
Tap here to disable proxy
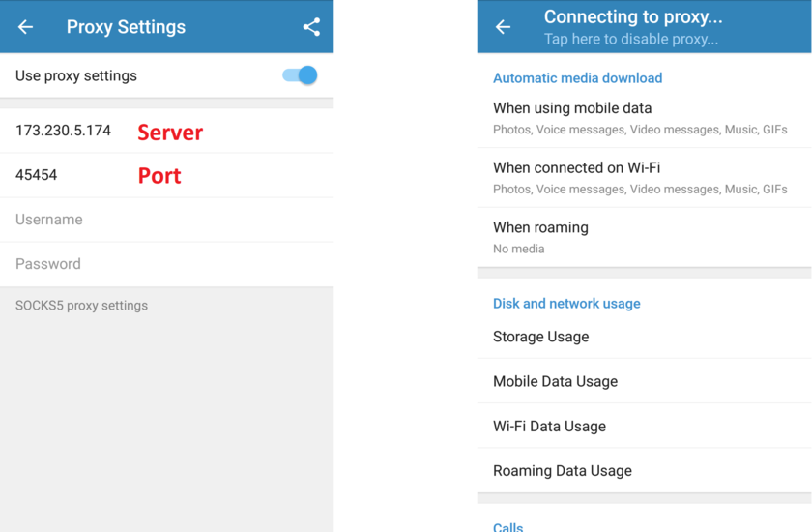pos(630,40)
